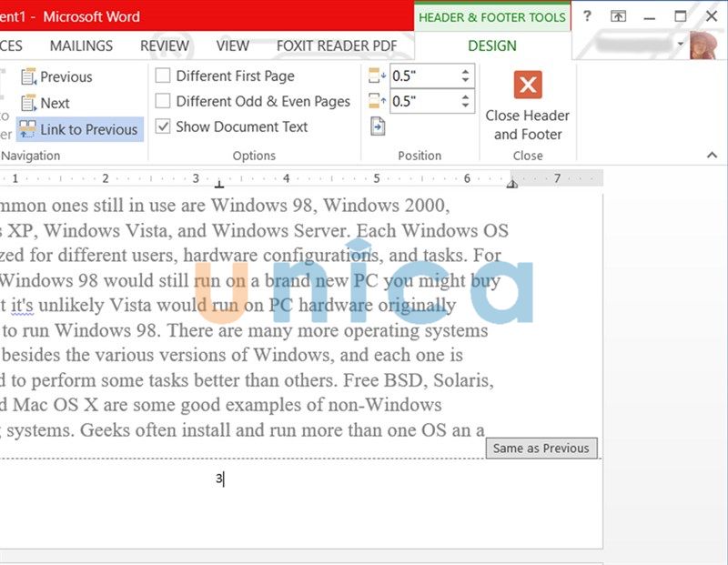
Task: Open the VIEW ribbon tab
Action: point(233,45)
